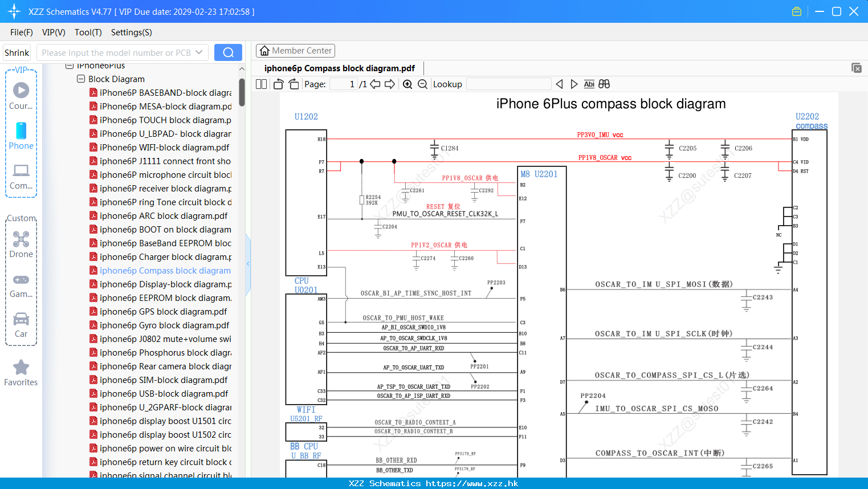Open iphone6p receiver block diagram file
The image size is (868, 489).
[x=165, y=188]
